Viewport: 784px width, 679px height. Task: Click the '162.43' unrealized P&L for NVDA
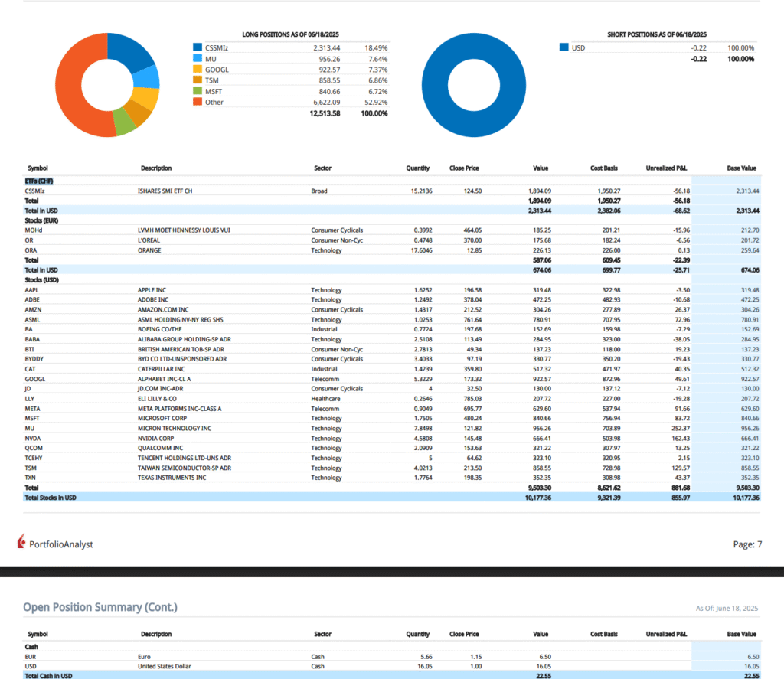point(680,439)
